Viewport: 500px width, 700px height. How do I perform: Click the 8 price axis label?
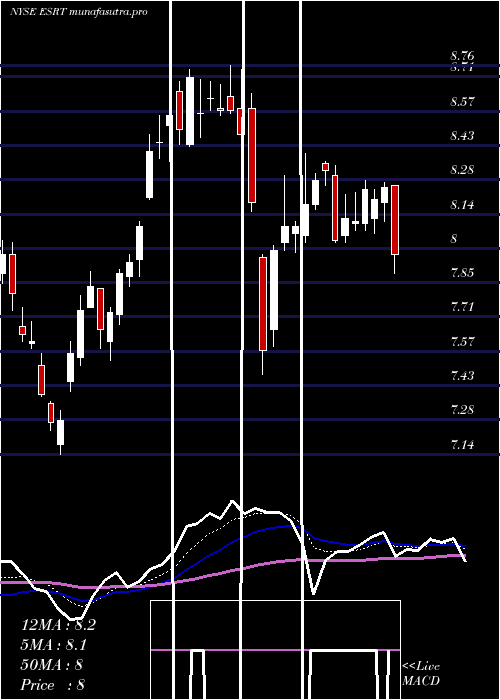(454, 238)
